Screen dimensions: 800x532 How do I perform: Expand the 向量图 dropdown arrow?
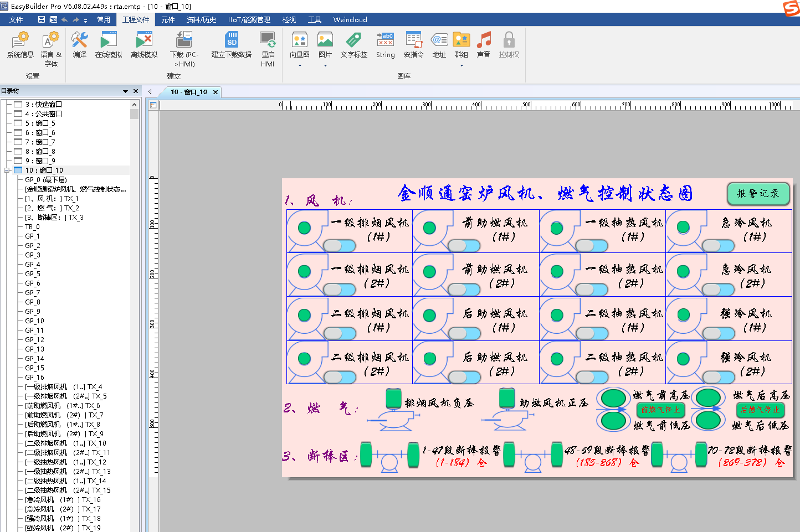pos(300,65)
